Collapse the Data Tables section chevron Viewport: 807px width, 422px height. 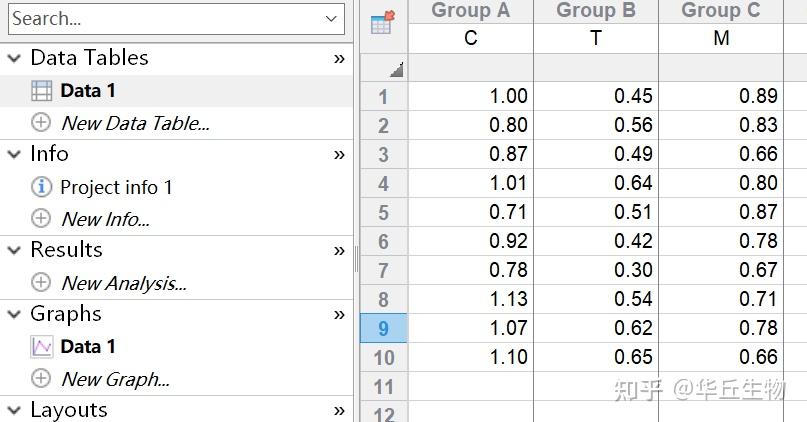(x=14, y=58)
